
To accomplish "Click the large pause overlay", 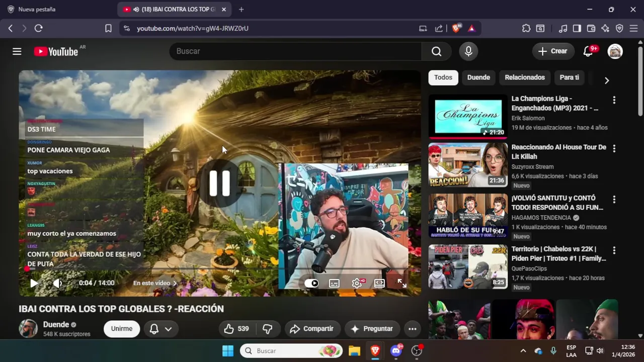I will pyautogui.click(x=219, y=183).
